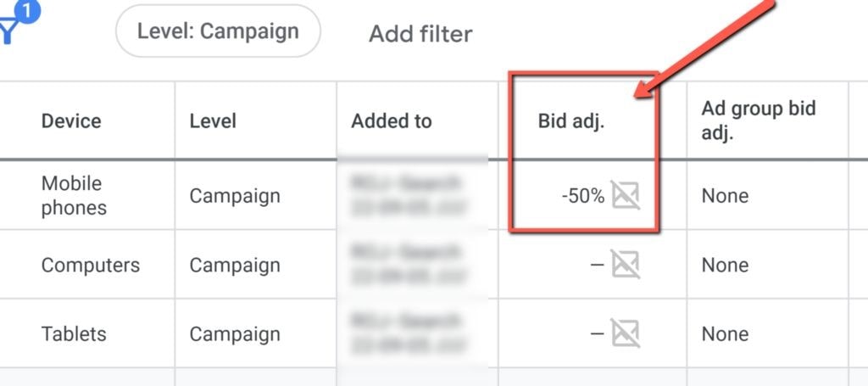Screen dimensions: 868x386
Task: Sort by the Bid adj. column header
Action: point(571,121)
